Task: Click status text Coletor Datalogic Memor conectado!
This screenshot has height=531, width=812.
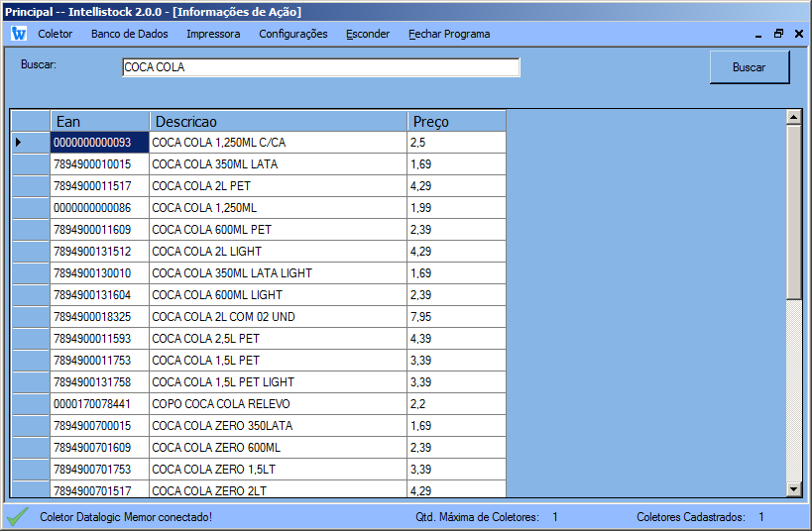Action: pyautogui.click(x=126, y=517)
